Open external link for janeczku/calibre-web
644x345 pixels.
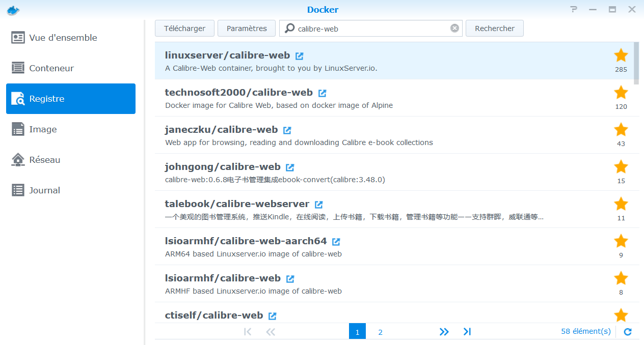[287, 130]
